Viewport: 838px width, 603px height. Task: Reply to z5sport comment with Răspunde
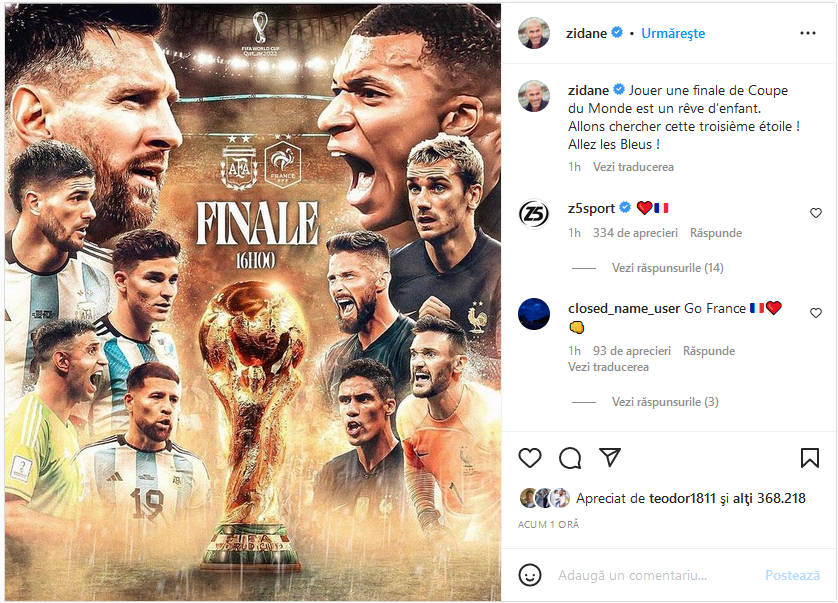(716, 233)
